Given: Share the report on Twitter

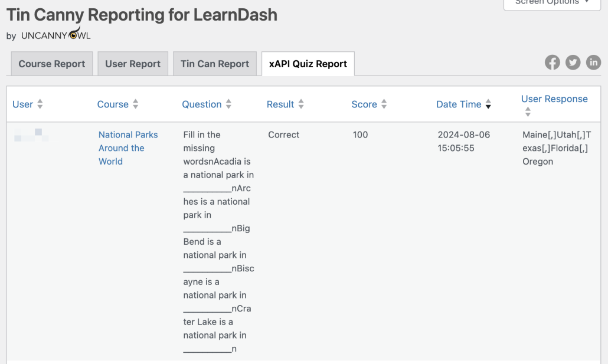Looking at the screenshot, I should click(573, 61).
